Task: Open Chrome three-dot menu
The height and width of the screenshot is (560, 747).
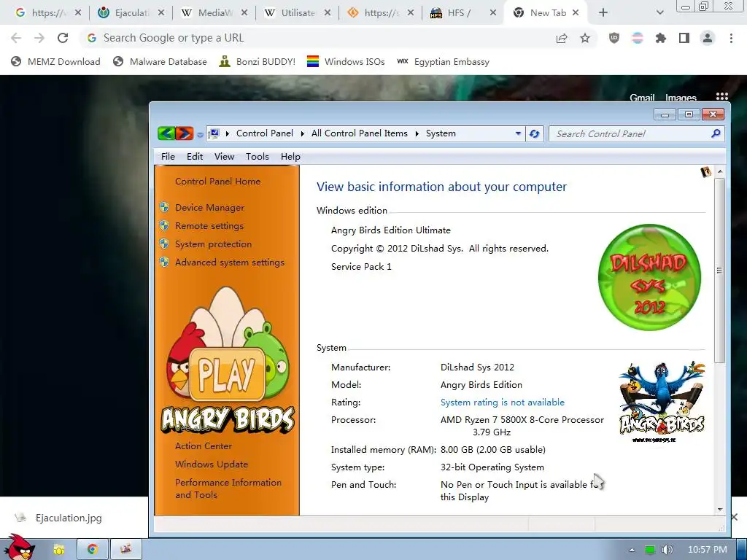Action: (731, 38)
